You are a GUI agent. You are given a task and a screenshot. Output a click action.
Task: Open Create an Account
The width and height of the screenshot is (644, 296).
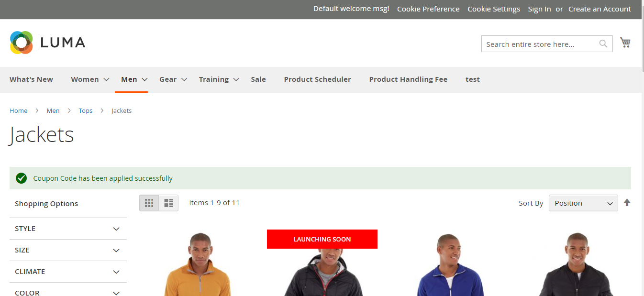[x=600, y=9]
